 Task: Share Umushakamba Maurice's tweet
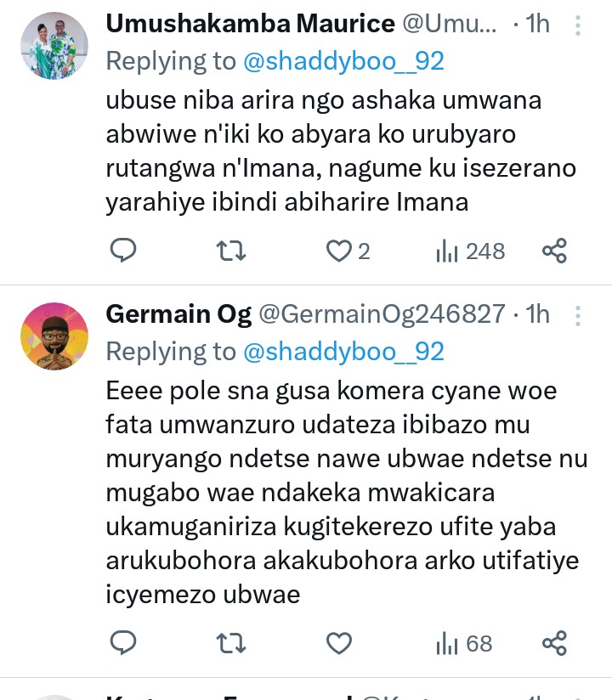tap(554, 251)
